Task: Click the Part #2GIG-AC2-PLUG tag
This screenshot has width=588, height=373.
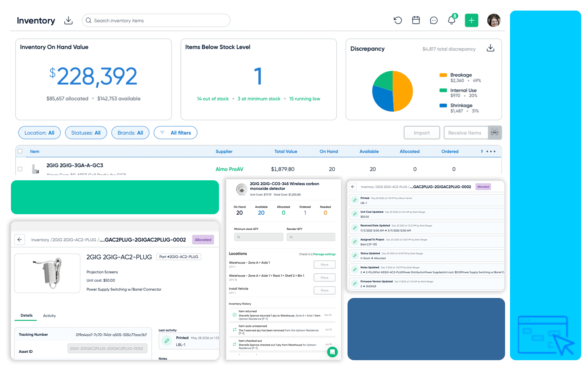Action: pos(179,257)
